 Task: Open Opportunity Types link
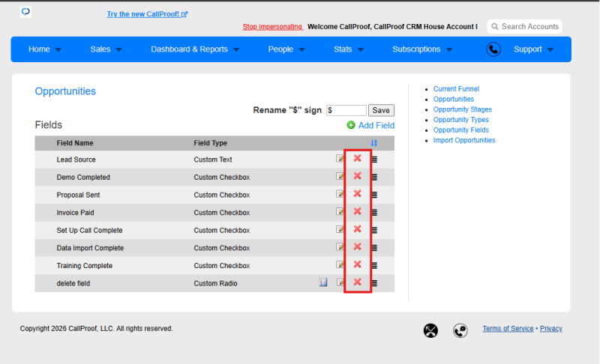pos(461,120)
